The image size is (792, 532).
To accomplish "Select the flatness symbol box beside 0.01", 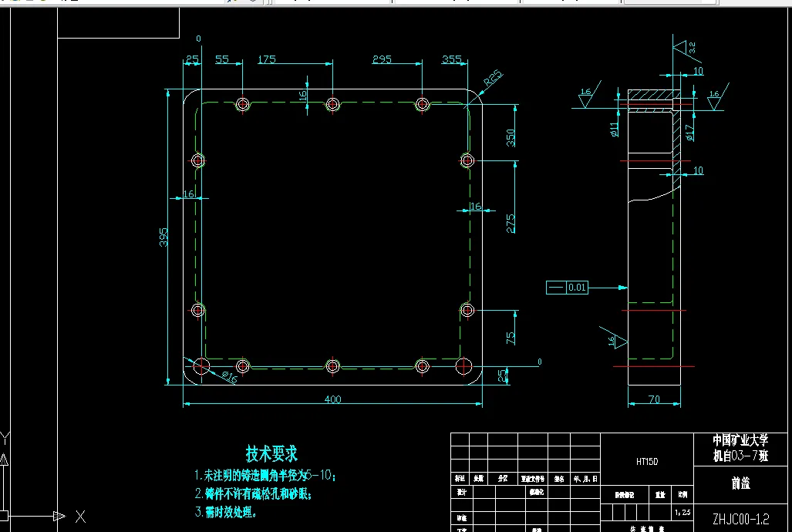I will [556, 288].
